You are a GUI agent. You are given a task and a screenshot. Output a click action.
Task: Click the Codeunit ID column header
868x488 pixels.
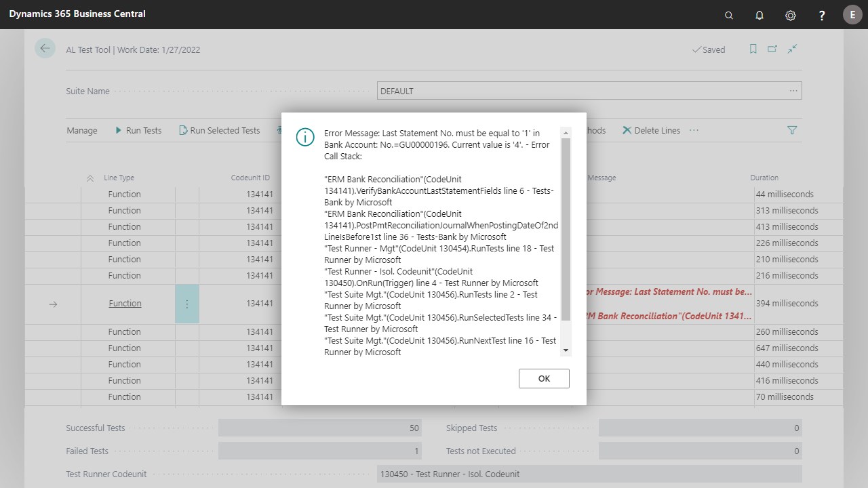tap(250, 178)
